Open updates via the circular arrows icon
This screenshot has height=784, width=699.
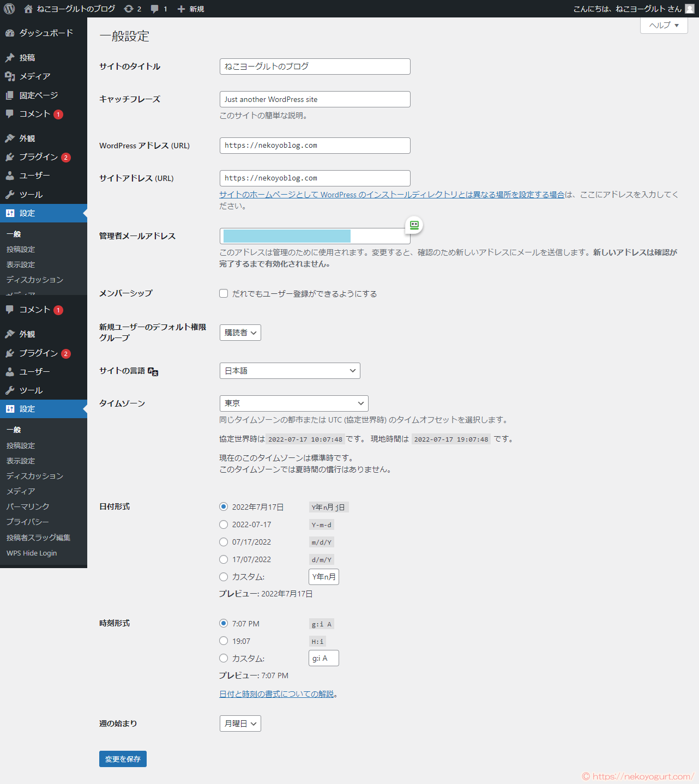click(127, 8)
